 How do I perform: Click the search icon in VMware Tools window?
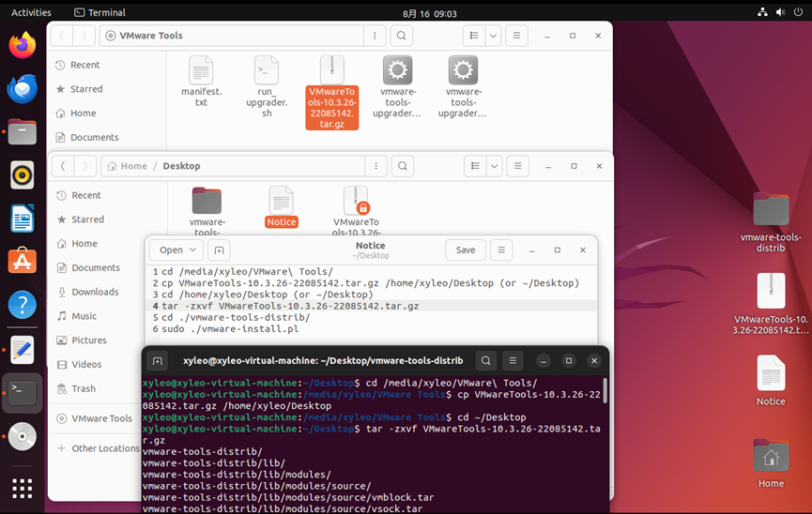(x=402, y=36)
